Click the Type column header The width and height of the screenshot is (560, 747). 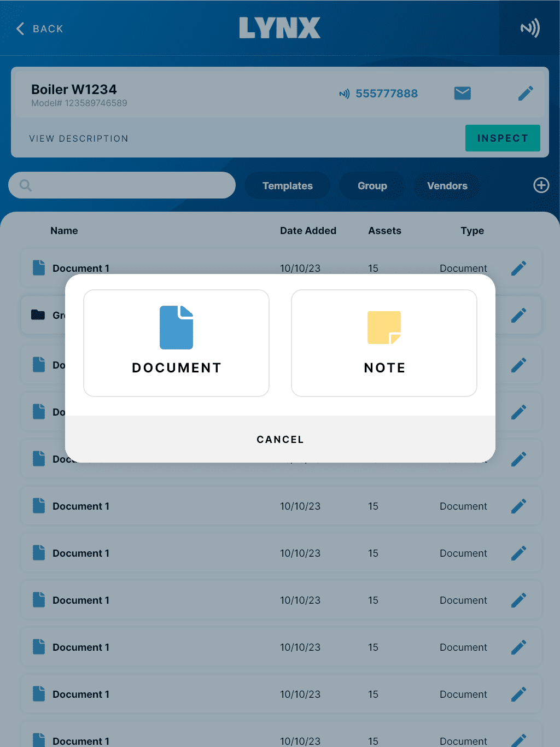pos(472,231)
